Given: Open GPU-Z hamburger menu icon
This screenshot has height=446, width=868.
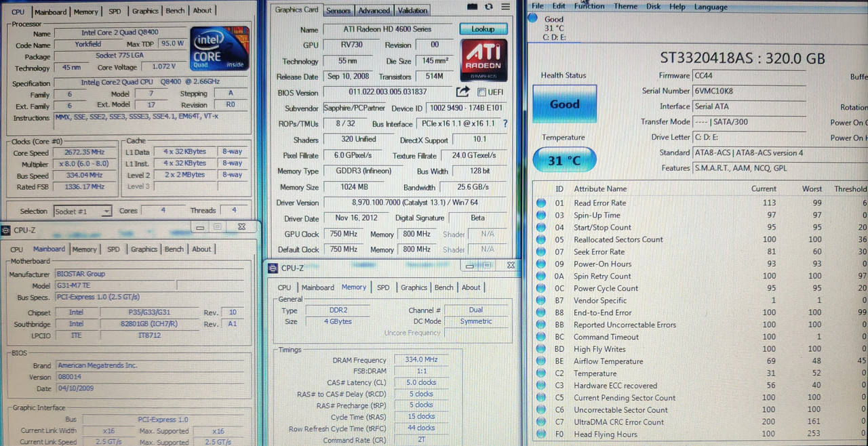Looking at the screenshot, I should pos(505,7).
